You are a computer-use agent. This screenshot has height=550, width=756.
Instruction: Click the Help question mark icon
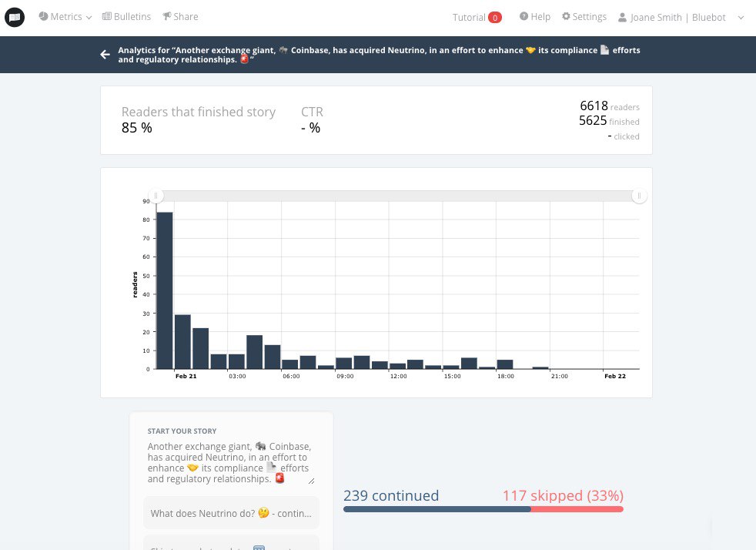coord(524,16)
